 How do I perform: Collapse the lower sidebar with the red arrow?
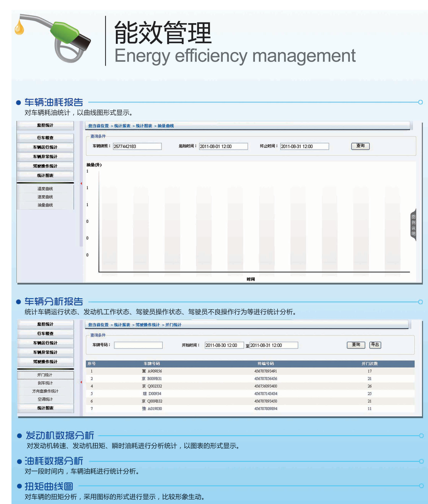[81, 382]
